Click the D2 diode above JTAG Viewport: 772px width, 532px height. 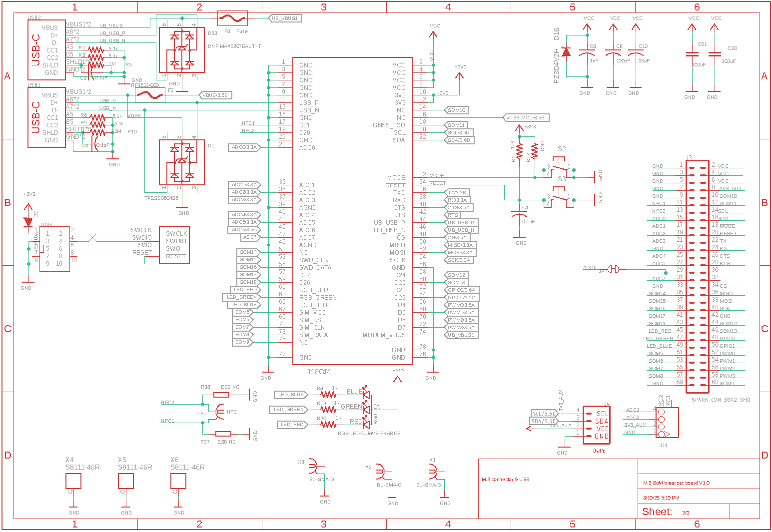(28, 223)
